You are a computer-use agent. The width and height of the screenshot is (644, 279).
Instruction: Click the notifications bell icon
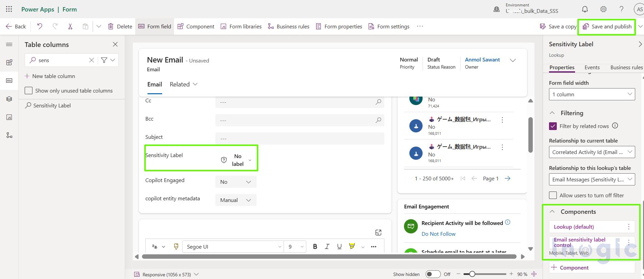coord(585,9)
